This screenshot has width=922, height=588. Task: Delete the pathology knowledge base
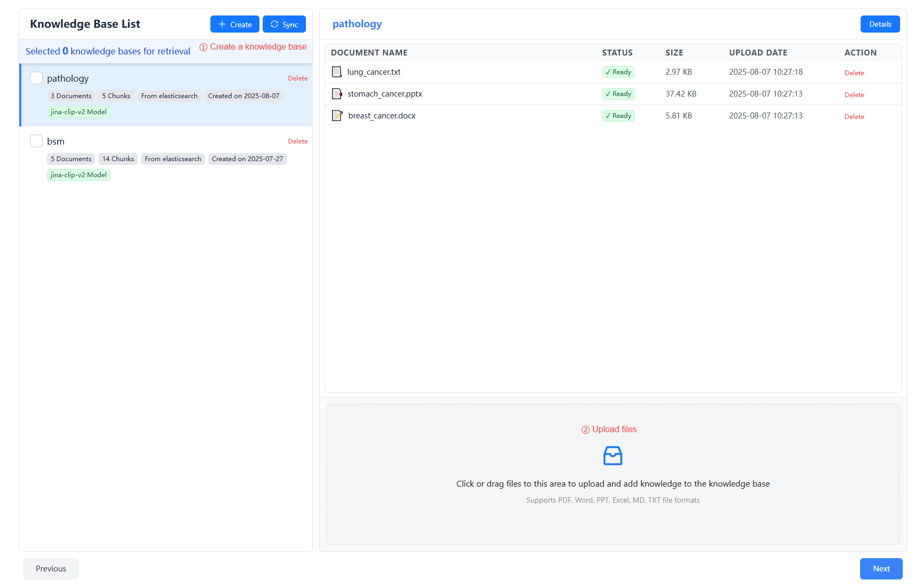coord(297,78)
